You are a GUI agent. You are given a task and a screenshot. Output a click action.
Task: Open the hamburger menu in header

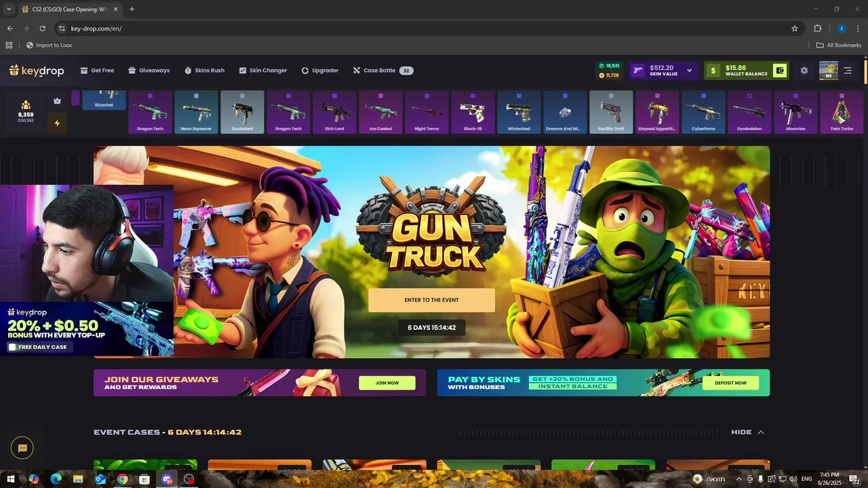848,70
